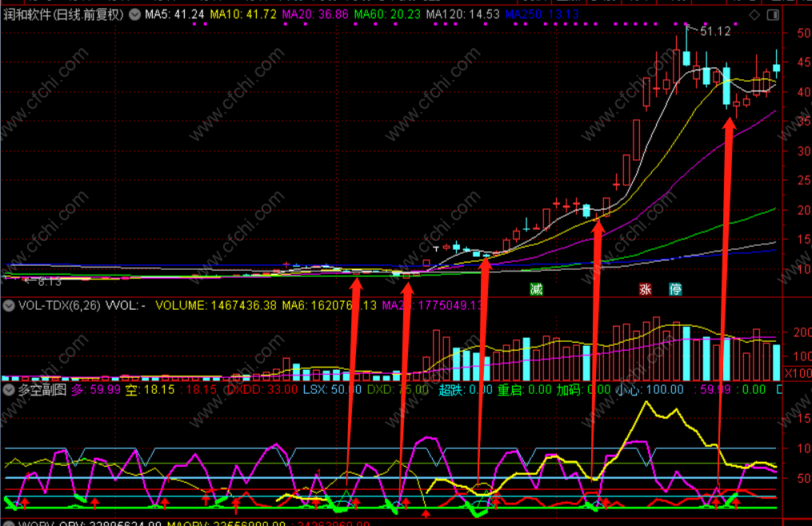Expand the VOL-TDX indicator options arrow
812x526 pixels.
(x=8, y=306)
